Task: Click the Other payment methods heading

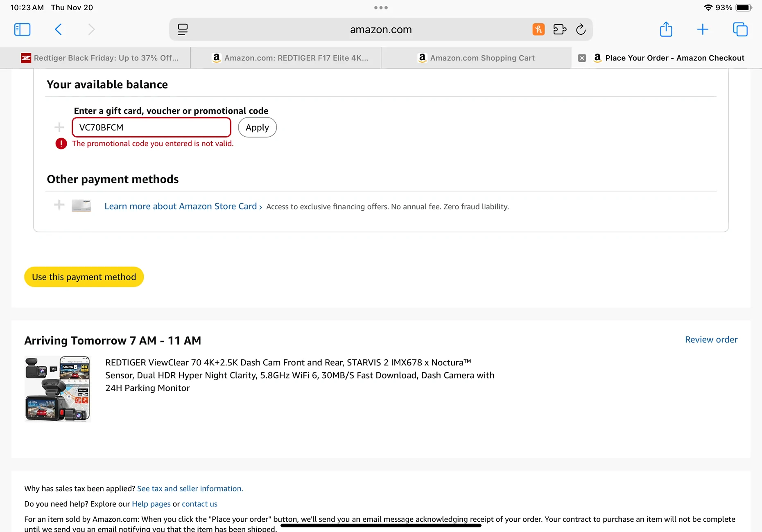Action: [x=113, y=179]
